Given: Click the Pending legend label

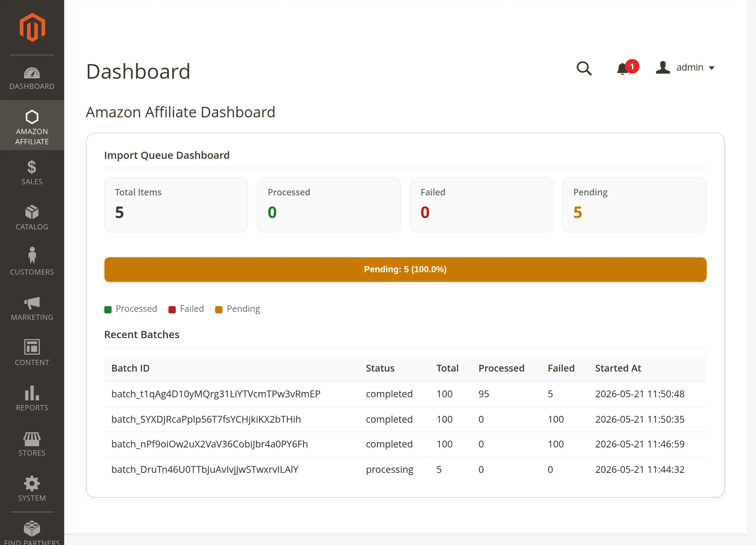Looking at the screenshot, I should click(243, 309).
